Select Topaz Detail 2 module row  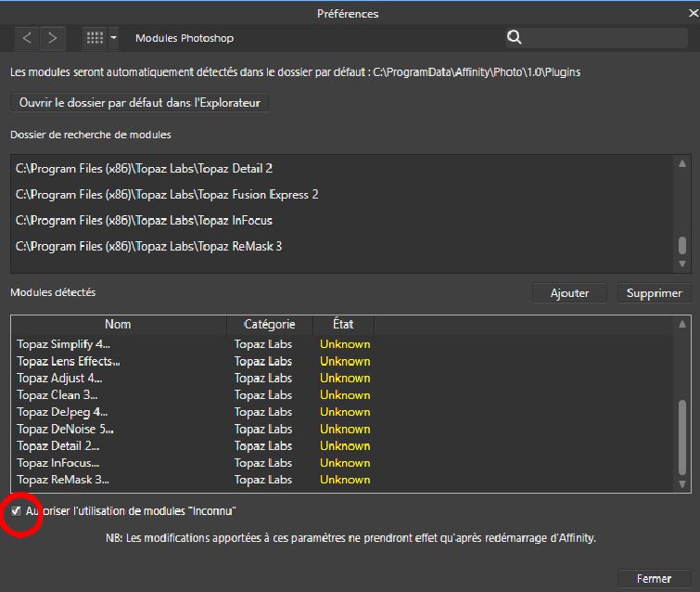click(342, 446)
